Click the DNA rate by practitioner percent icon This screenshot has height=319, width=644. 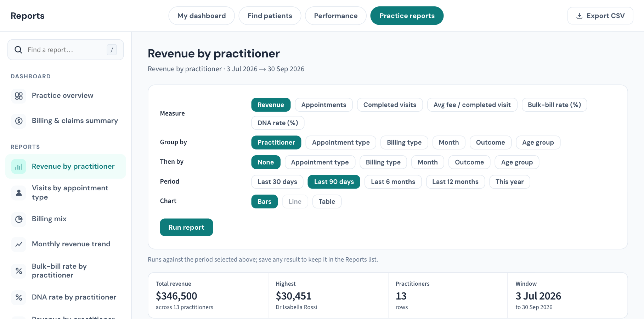coord(19,297)
